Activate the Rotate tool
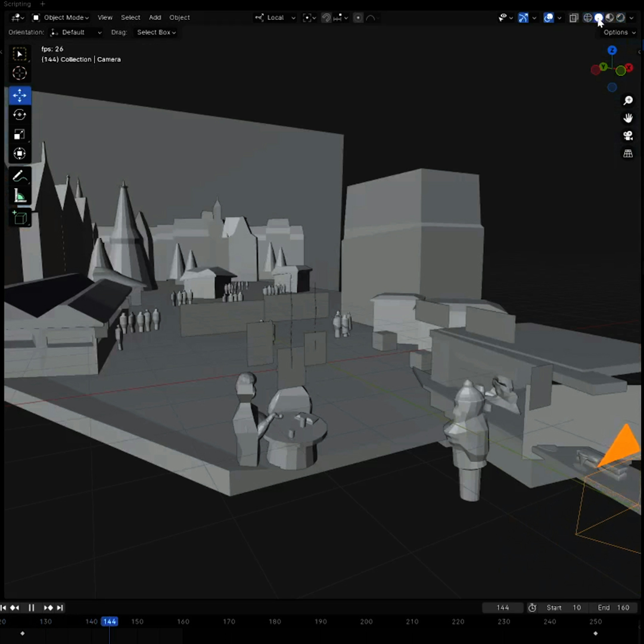This screenshot has width=644, height=644. tap(19, 115)
